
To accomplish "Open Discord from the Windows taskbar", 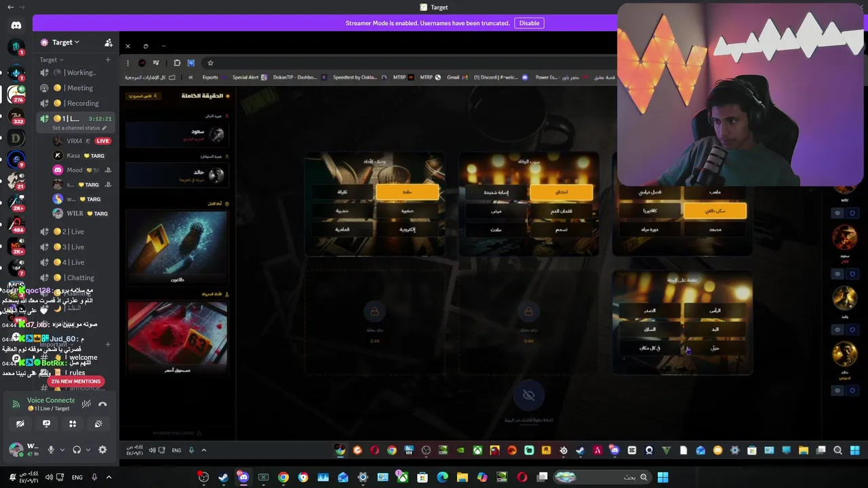I will coord(243,477).
